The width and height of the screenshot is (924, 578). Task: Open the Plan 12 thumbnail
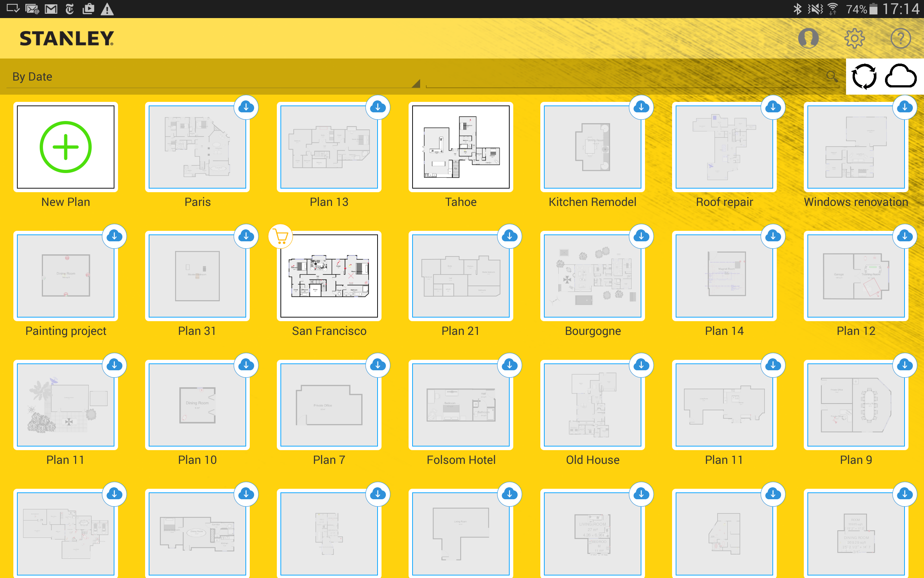[856, 276]
